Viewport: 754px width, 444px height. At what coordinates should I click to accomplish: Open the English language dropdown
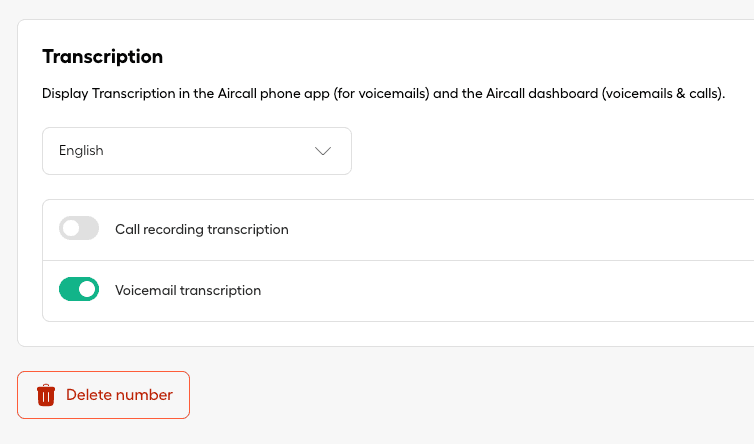pyautogui.click(x=197, y=151)
